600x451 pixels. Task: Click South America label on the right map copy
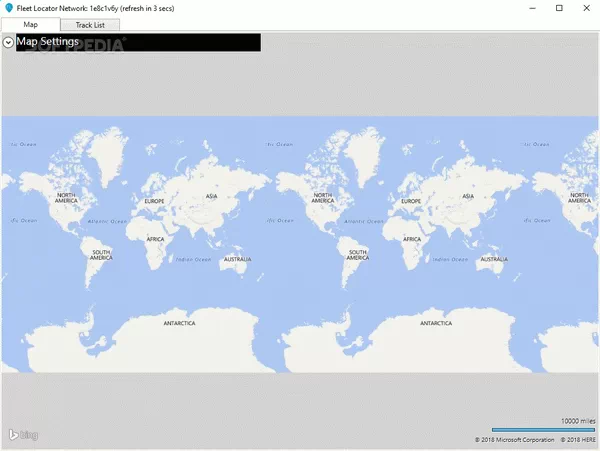357,255
